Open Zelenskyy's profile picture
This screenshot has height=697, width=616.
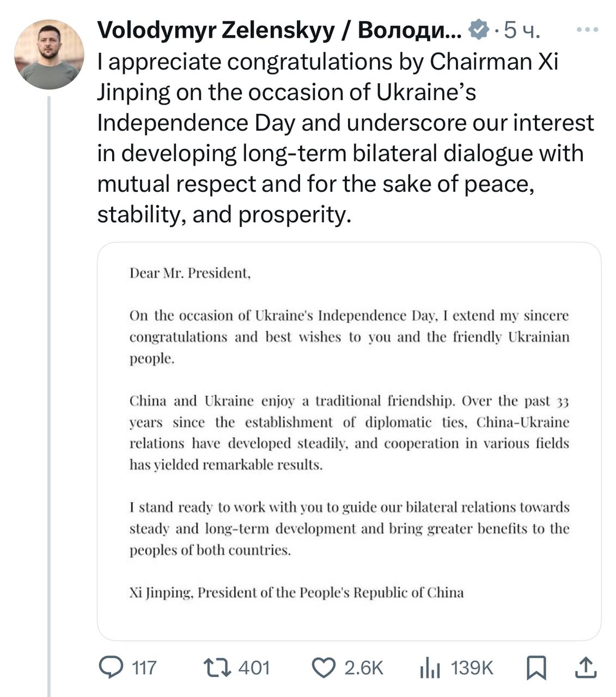(x=49, y=54)
